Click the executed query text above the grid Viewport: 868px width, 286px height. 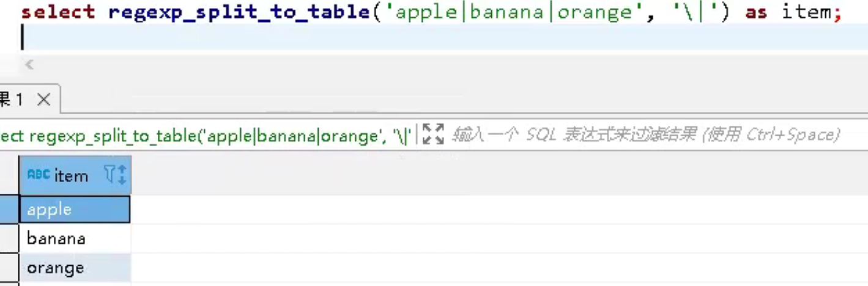coord(205,134)
